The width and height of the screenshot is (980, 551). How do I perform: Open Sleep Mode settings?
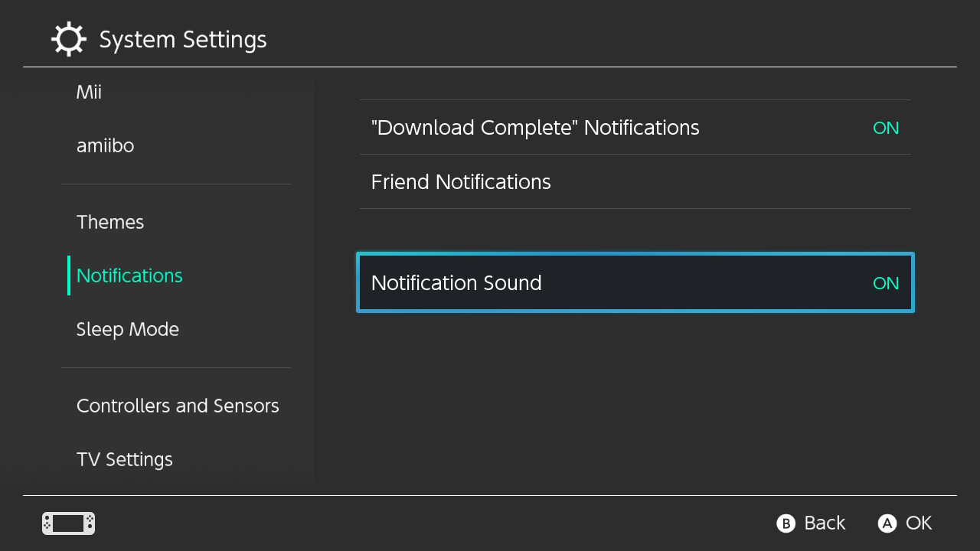point(127,330)
